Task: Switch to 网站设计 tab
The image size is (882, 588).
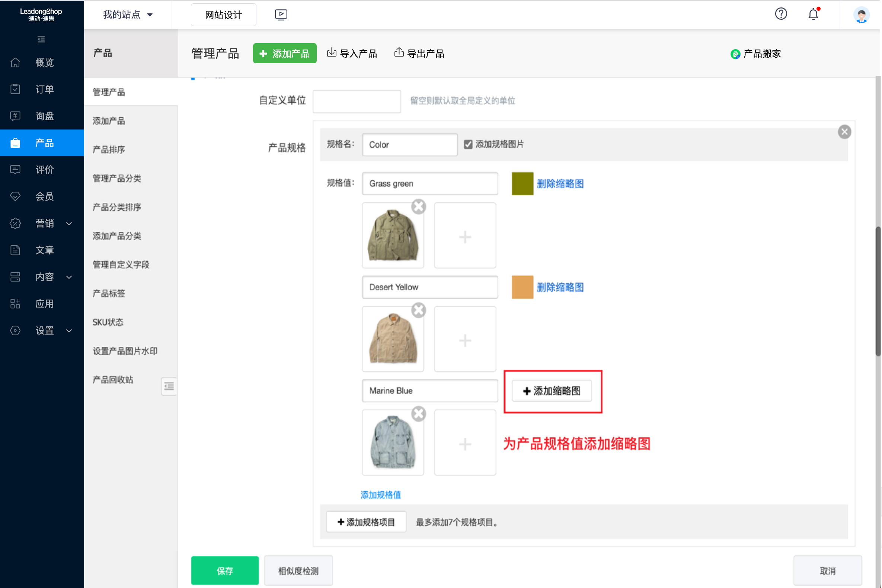Action: click(223, 15)
